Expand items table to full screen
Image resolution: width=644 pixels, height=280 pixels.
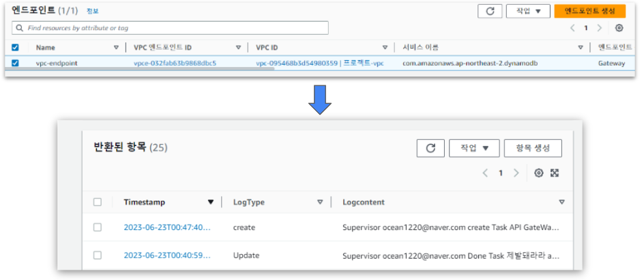[x=555, y=173]
